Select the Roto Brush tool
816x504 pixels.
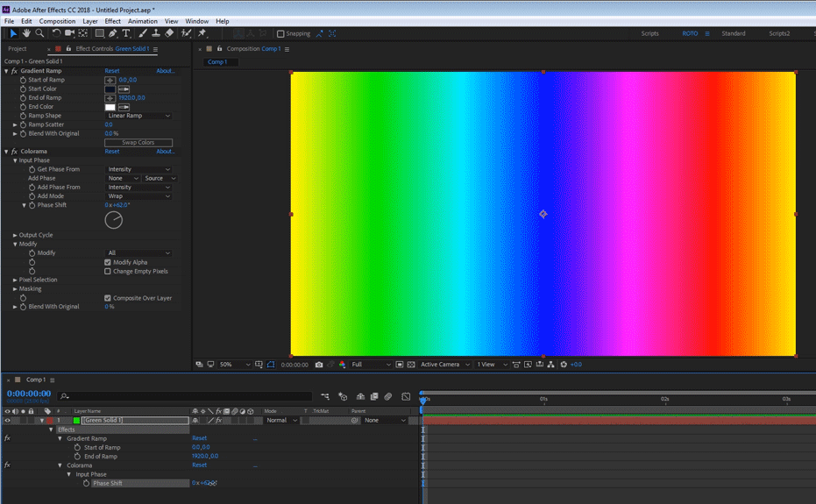186,33
